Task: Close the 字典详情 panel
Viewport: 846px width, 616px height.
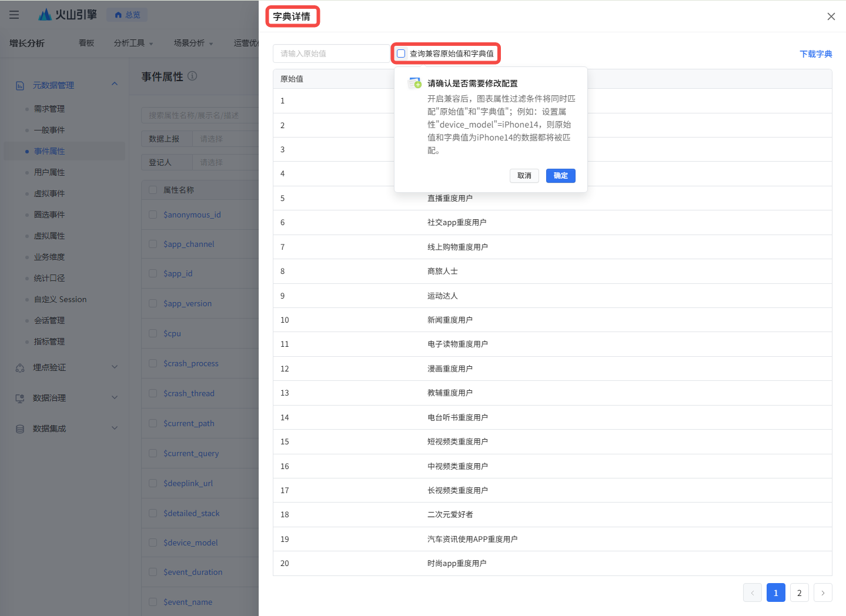Action: [831, 16]
